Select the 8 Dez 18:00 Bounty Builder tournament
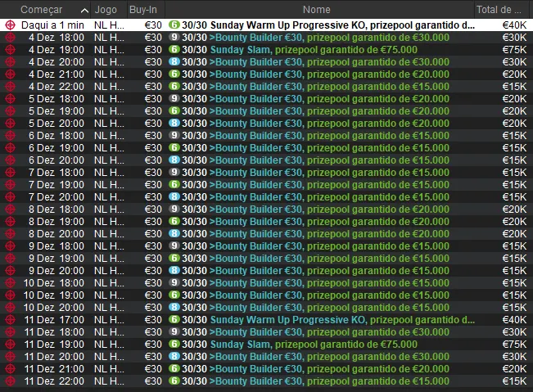 click(x=328, y=210)
